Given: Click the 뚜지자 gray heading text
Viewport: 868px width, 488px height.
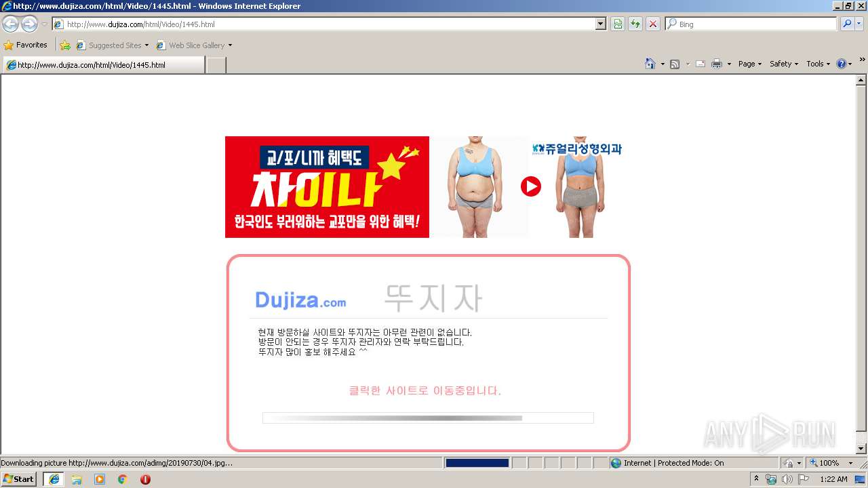Looking at the screenshot, I should (433, 298).
